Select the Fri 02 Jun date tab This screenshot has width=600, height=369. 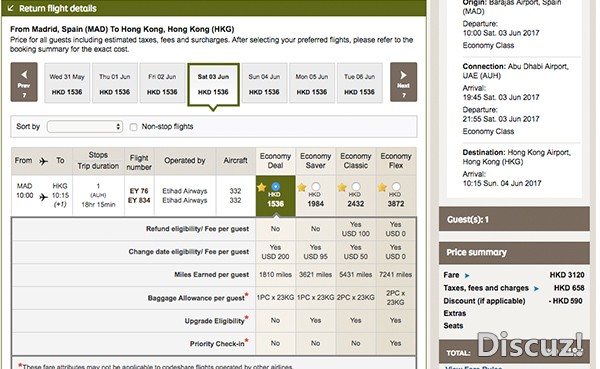point(162,83)
